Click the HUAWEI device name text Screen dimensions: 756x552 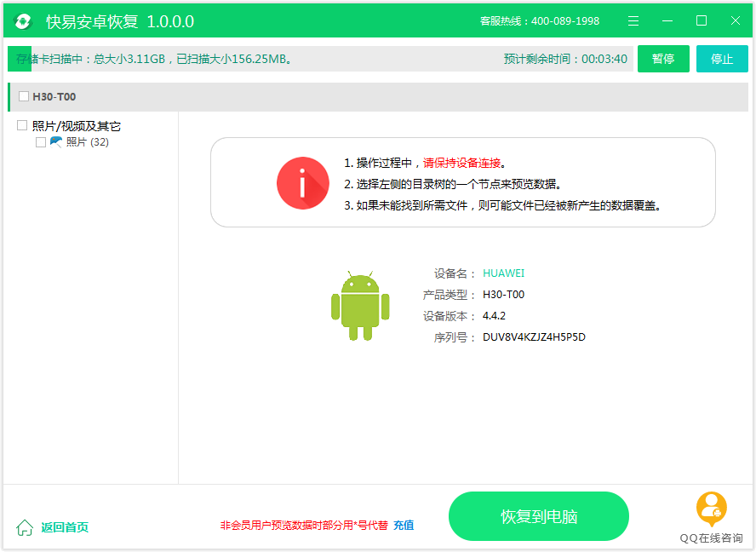click(x=503, y=273)
